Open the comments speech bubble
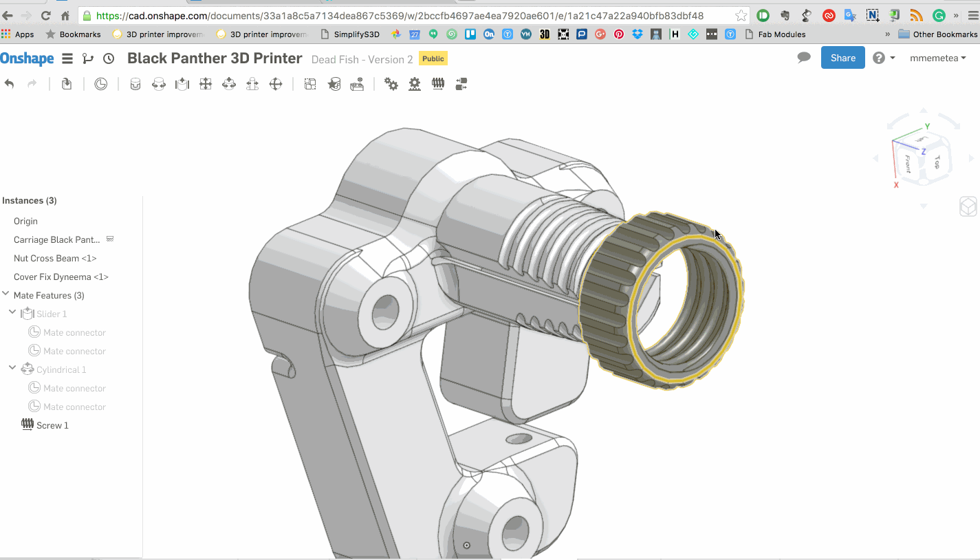980x560 pixels. pyautogui.click(x=804, y=58)
